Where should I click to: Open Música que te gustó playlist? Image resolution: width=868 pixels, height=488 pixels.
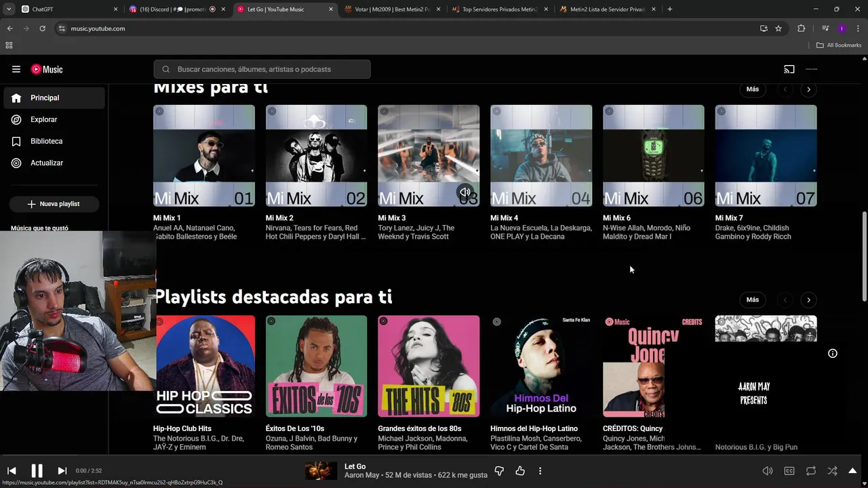pos(39,228)
